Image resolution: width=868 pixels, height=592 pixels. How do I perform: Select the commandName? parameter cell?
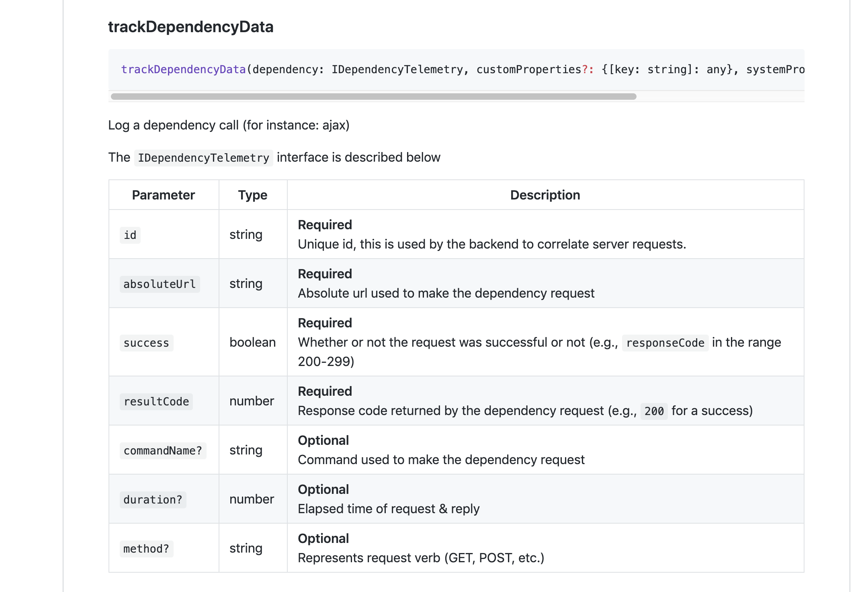163,450
